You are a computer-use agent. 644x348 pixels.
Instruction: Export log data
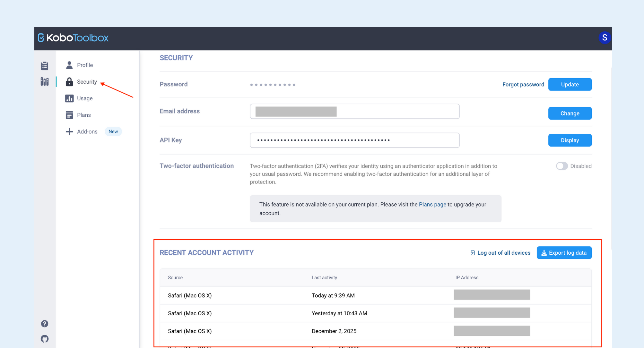[564, 253]
